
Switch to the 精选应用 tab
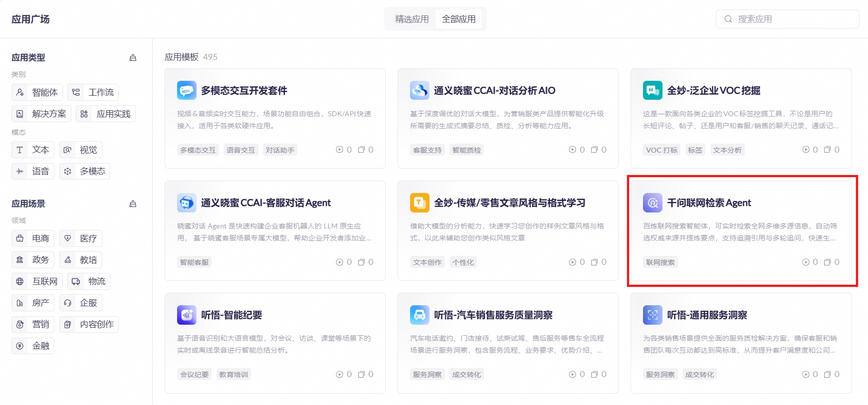point(412,19)
